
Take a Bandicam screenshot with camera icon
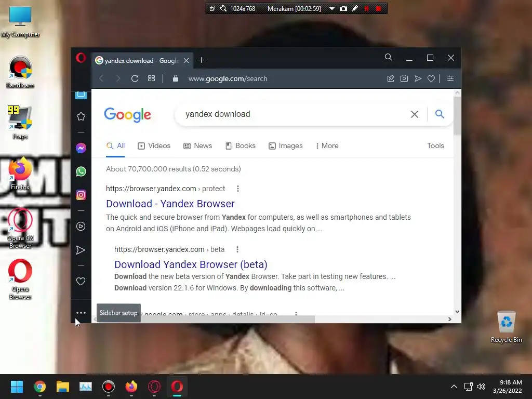[343, 8]
